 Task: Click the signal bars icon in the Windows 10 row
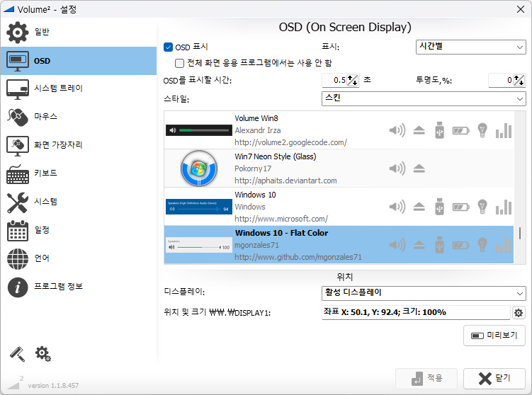504,207
